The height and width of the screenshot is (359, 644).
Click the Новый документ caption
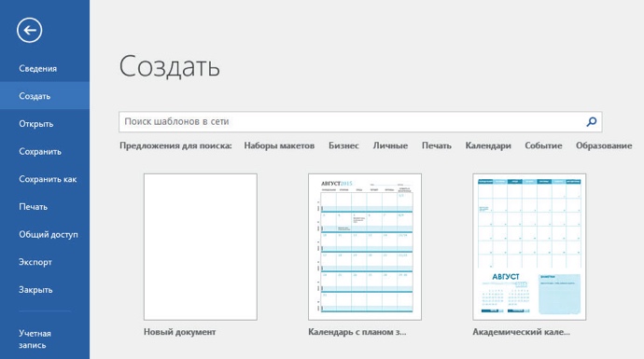[x=179, y=332]
